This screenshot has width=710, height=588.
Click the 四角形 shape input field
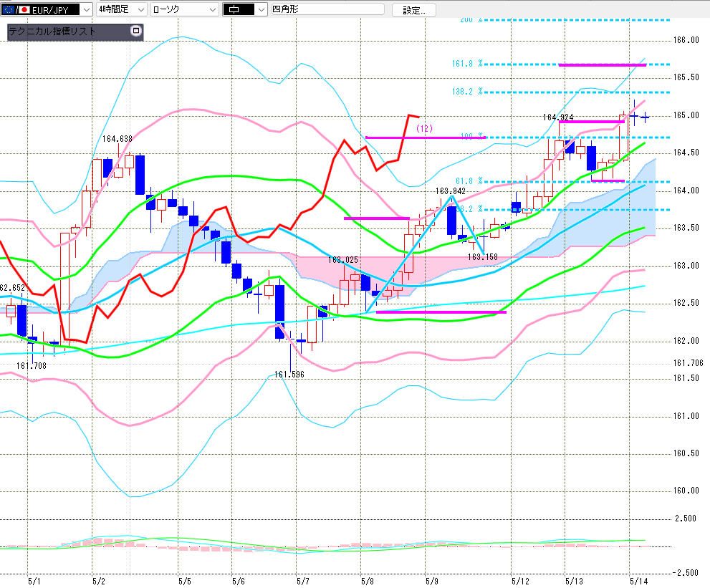tap(328, 9)
